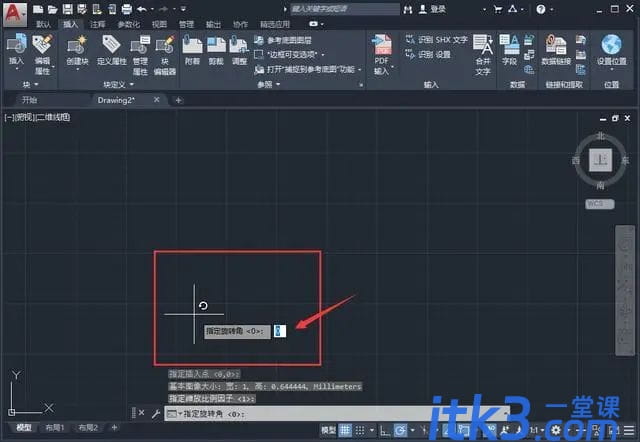Click the shopping cart App Store icon
Image resolution: width=640 pixels, height=442 pixels.
click(498, 9)
